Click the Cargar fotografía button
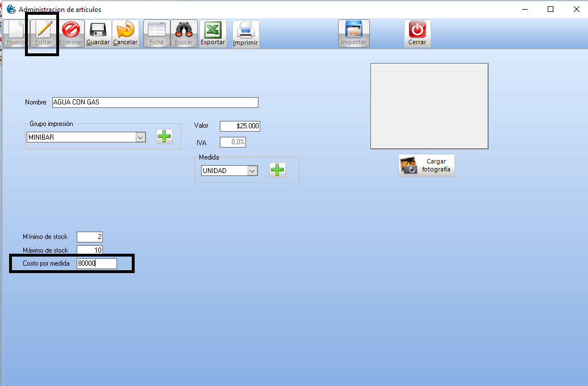588x386 pixels. click(x=426, y=165)
